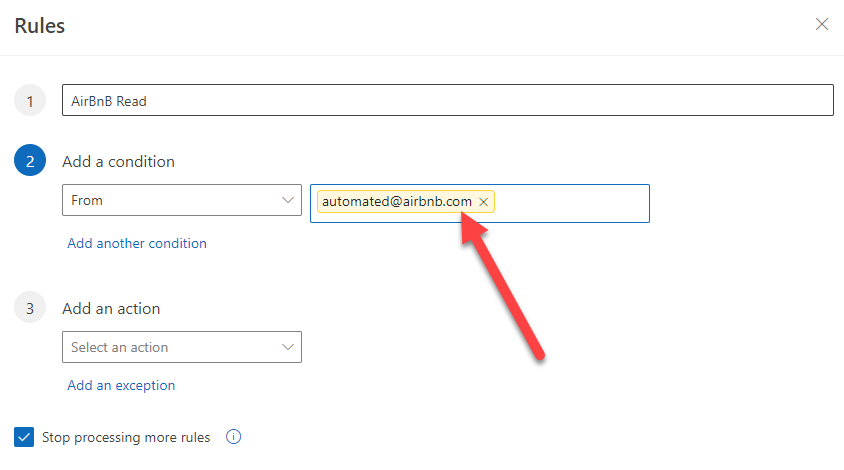Click the Rules dialog title
Screen dimensions: 844x470
(x=40, y=26)
